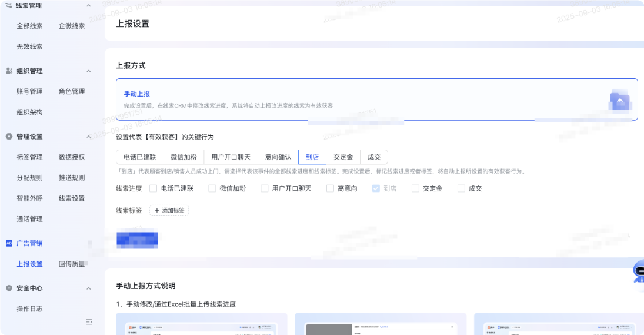Check the 微信加粉 progress checkbox
The height and width of the screenshot is (335, 644).
pos(212,188)
